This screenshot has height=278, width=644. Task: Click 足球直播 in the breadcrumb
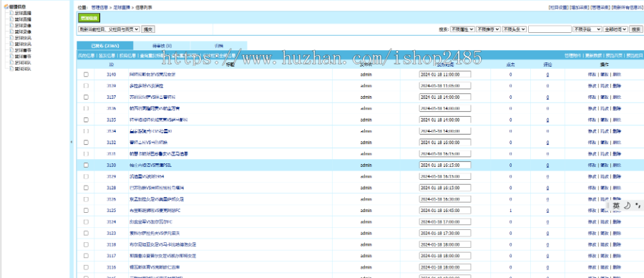[121, 7]
